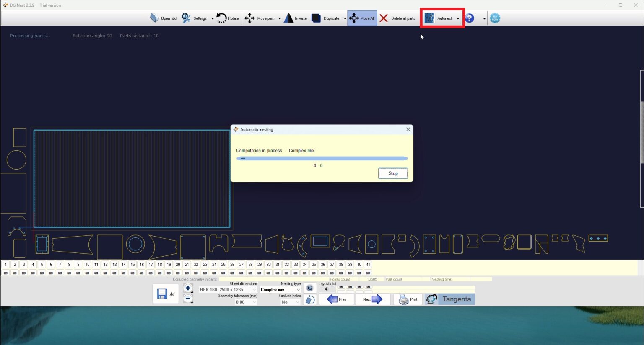Save layout with the .dxf floppy icon
The height and width of the screenshot is (345, 644).
[x=162, y=294]
